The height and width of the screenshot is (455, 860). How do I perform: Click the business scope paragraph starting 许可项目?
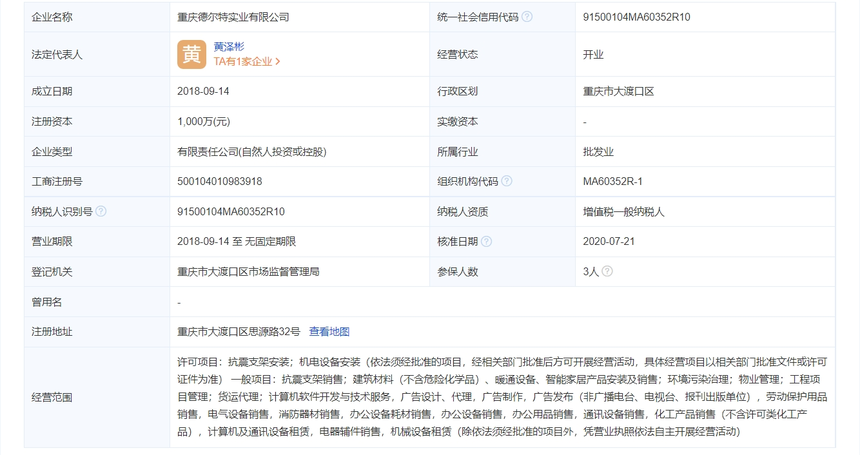click(502, 397)
